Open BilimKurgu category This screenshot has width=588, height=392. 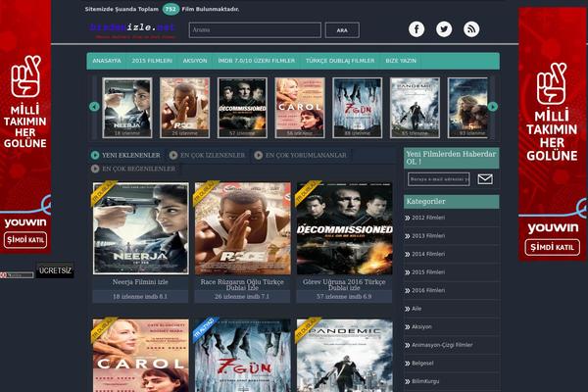(425, 381)
